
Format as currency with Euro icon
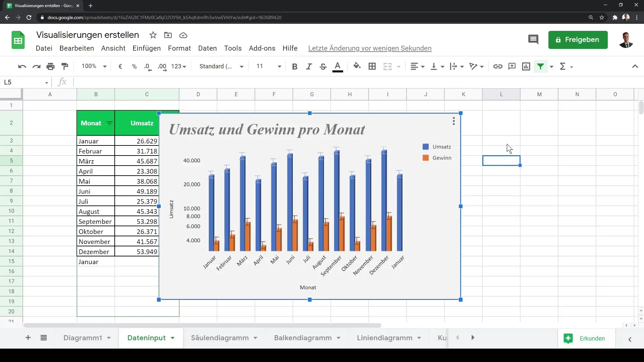pos(120,66)
